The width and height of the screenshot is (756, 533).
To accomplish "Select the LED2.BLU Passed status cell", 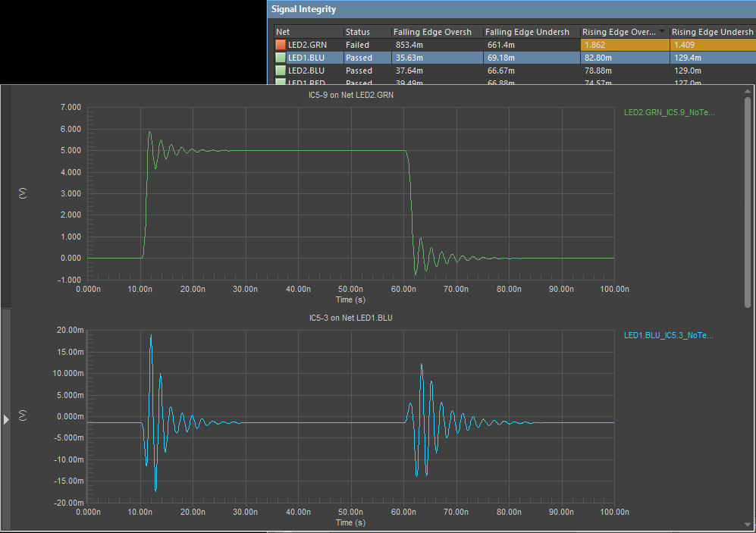I will (359, 71).
